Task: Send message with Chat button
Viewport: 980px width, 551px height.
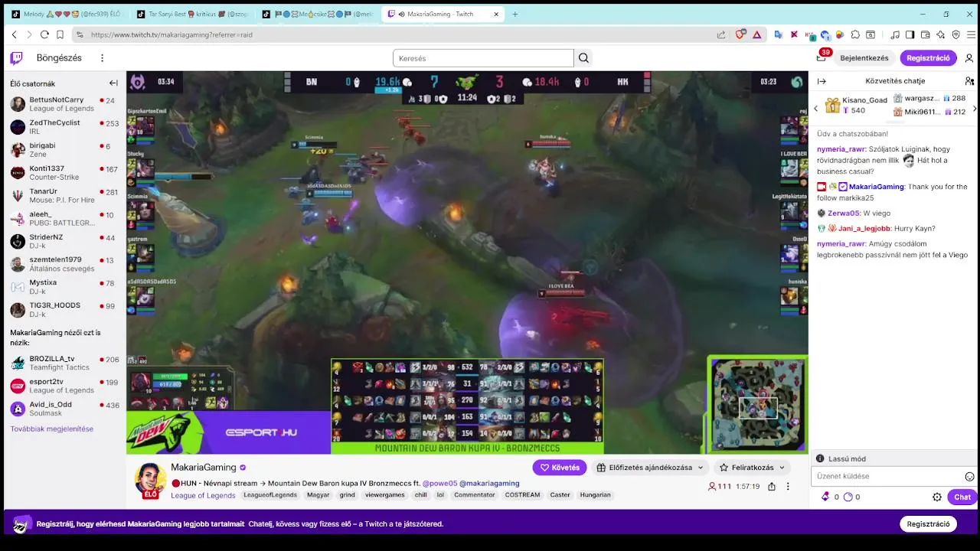Action: (x=962, y=497)
